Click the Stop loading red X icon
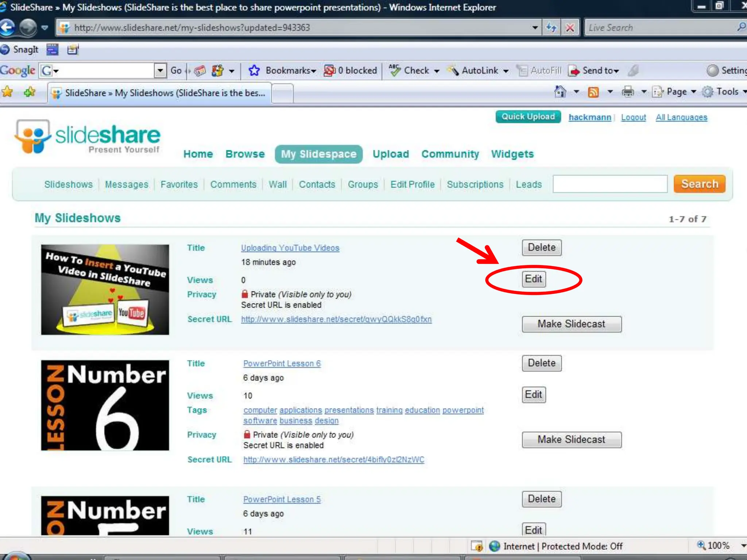Screen dimensions: 747x560 [570, 28]
